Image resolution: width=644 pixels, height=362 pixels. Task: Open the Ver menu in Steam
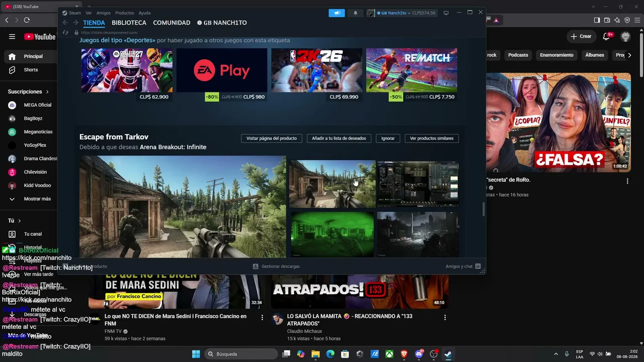pos(89,13)
